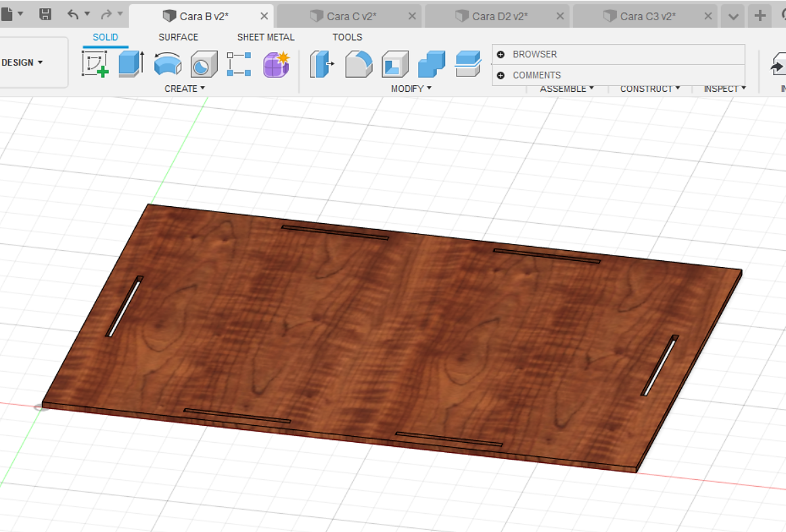Open the DESIGN workspace dropdown
786x532 pixels.
pos(22,63)
